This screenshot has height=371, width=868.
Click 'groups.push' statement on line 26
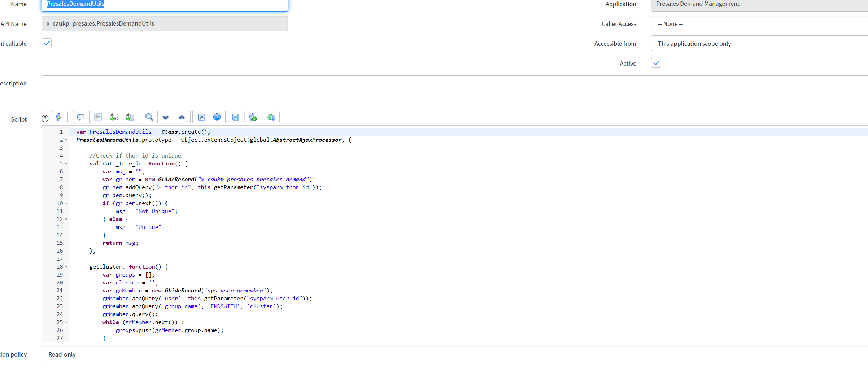pos(170,330)
